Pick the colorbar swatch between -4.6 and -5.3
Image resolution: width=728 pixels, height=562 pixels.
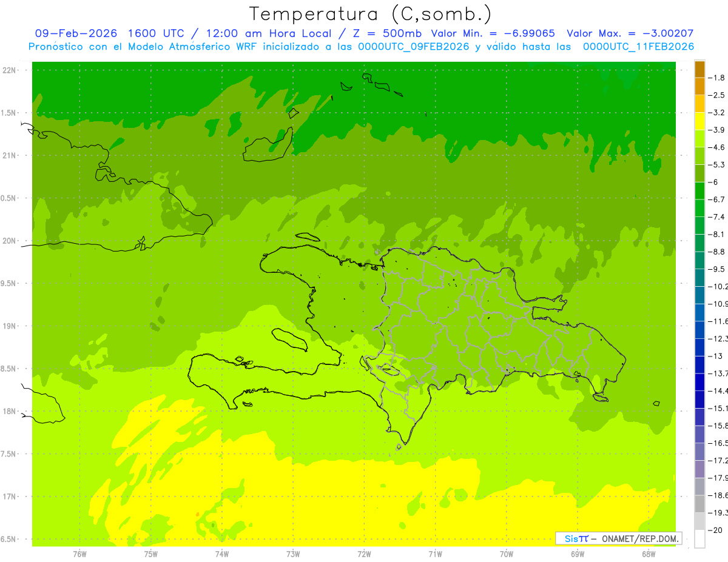699,156
